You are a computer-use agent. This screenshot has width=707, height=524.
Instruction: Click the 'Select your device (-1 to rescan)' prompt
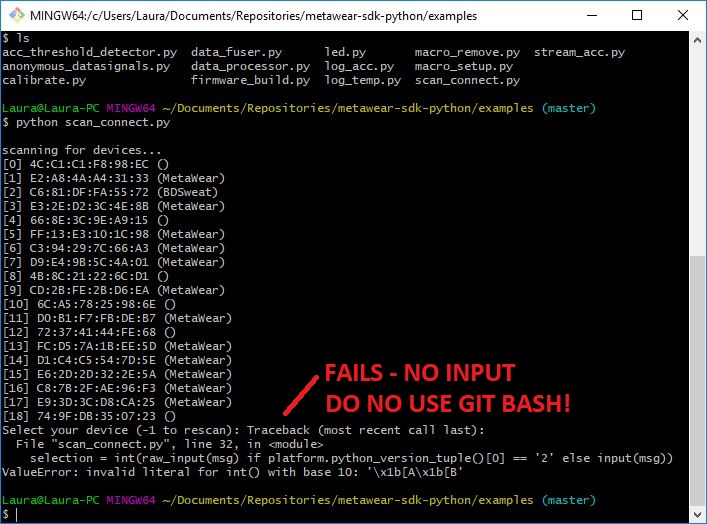121,430
